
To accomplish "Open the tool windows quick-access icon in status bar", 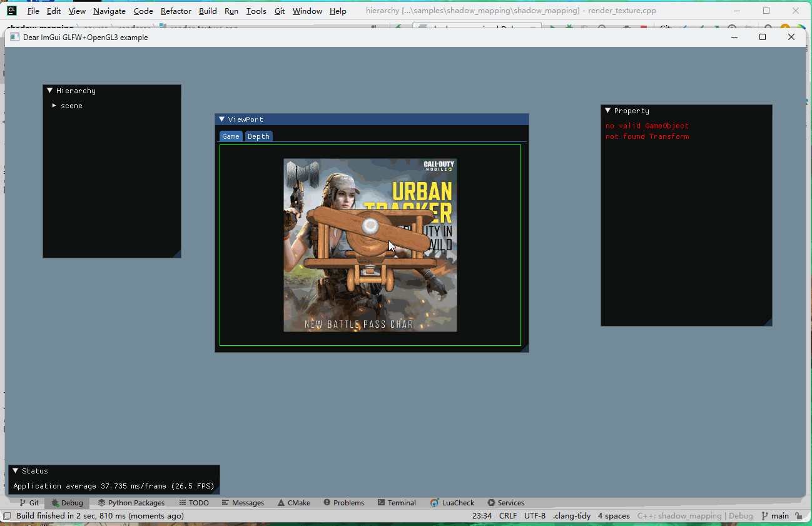I will pos(7,516).
